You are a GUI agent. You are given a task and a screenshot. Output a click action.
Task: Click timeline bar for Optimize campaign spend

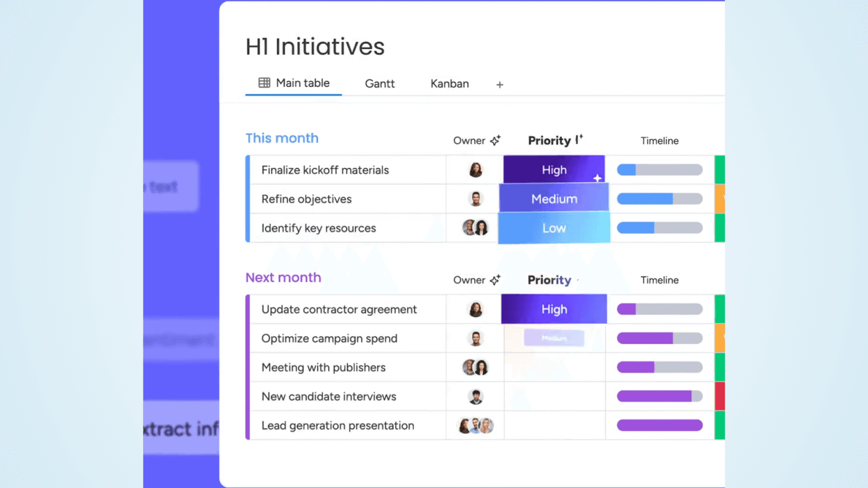click(660, 338)
